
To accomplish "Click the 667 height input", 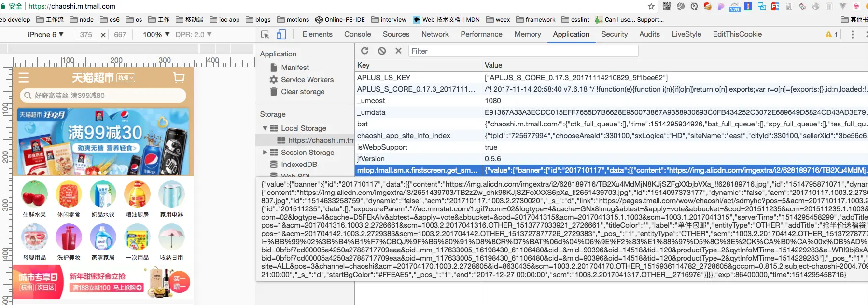I will coord(120,35).
